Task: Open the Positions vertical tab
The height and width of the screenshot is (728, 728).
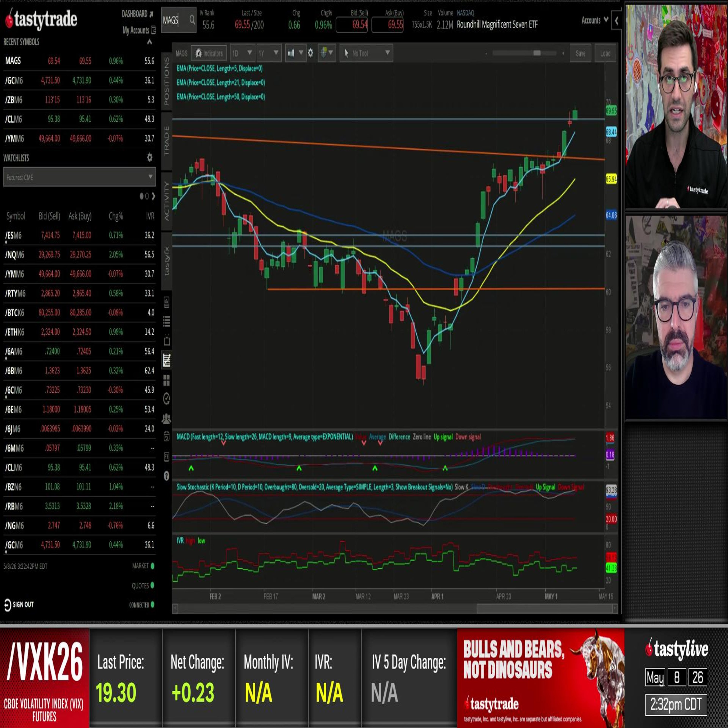Action: tap(166, 81)
